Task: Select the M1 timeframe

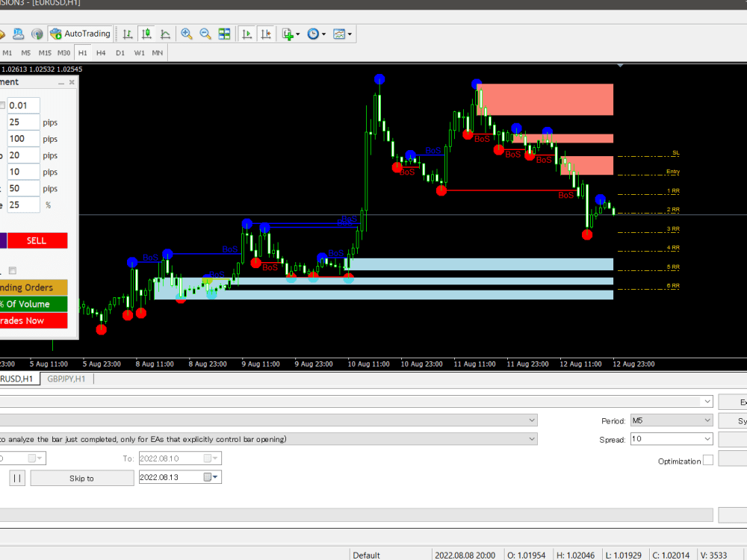Action: tap(7, 53)
